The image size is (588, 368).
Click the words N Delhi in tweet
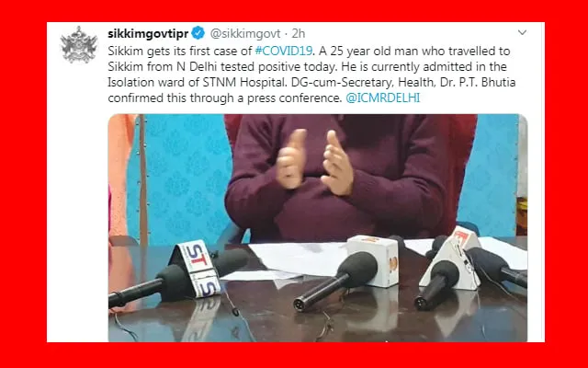[197, 67]
